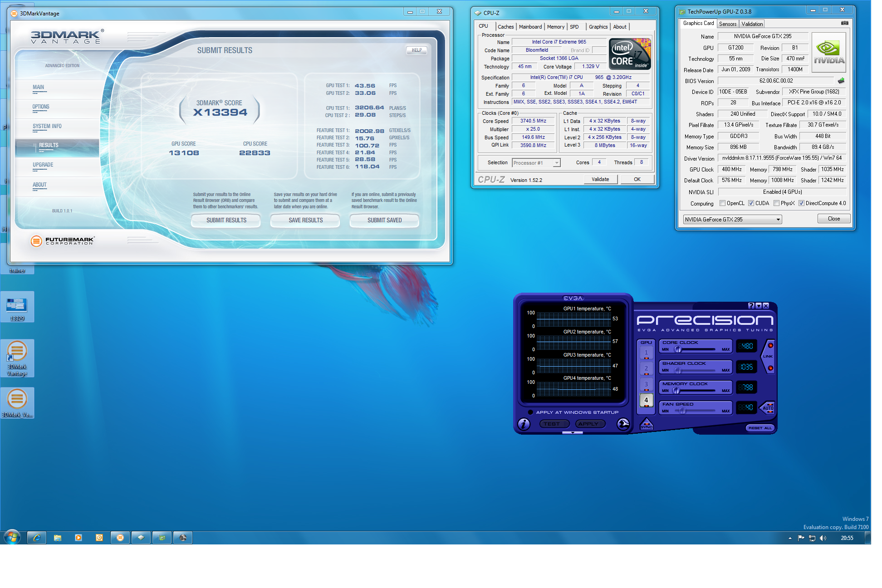Screen dimensions: 882x588
Task: Switch to Memory tab in CPU-Z
Action: (555, 27)
